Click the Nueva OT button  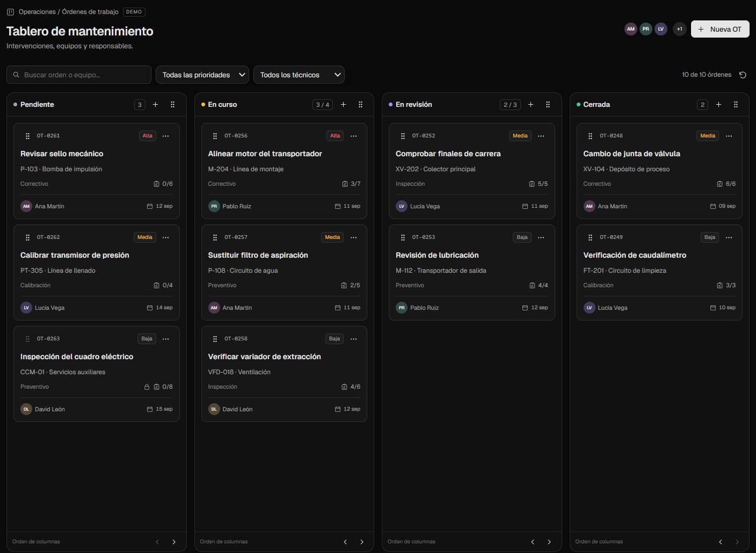tap(720, 29)
